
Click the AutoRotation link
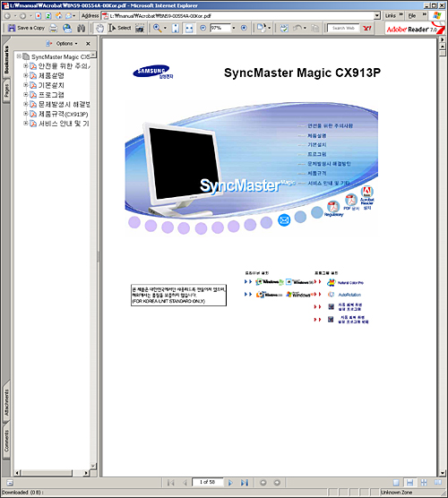[x=349, y=295]
